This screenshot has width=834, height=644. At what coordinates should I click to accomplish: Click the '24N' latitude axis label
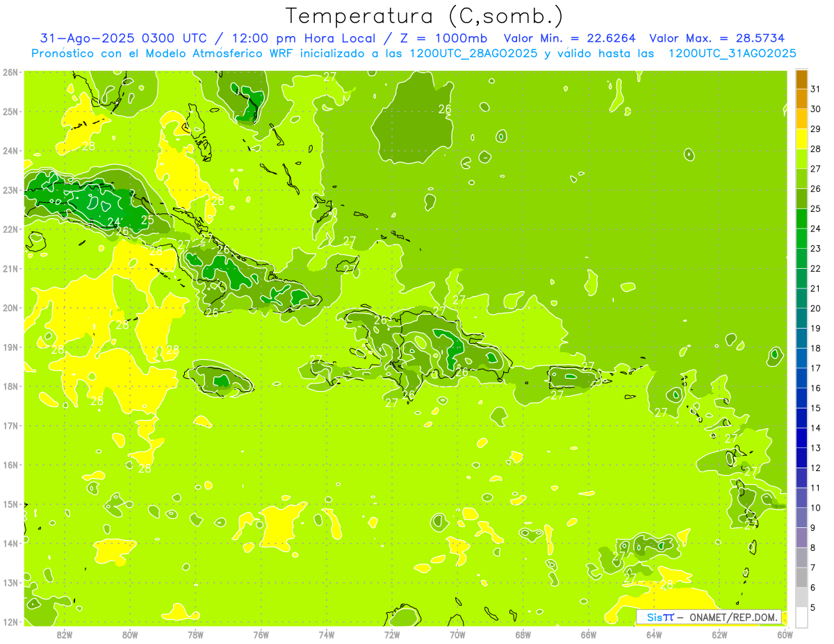coord(10,151)
